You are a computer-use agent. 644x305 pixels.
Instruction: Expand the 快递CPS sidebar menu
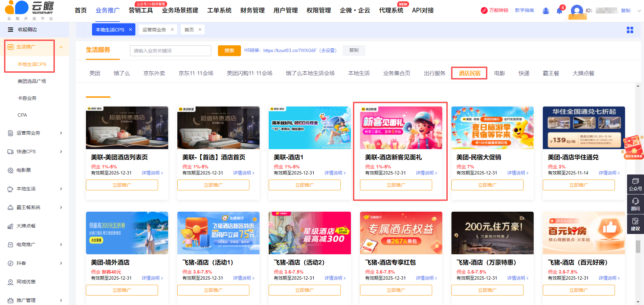coord(61,151)
